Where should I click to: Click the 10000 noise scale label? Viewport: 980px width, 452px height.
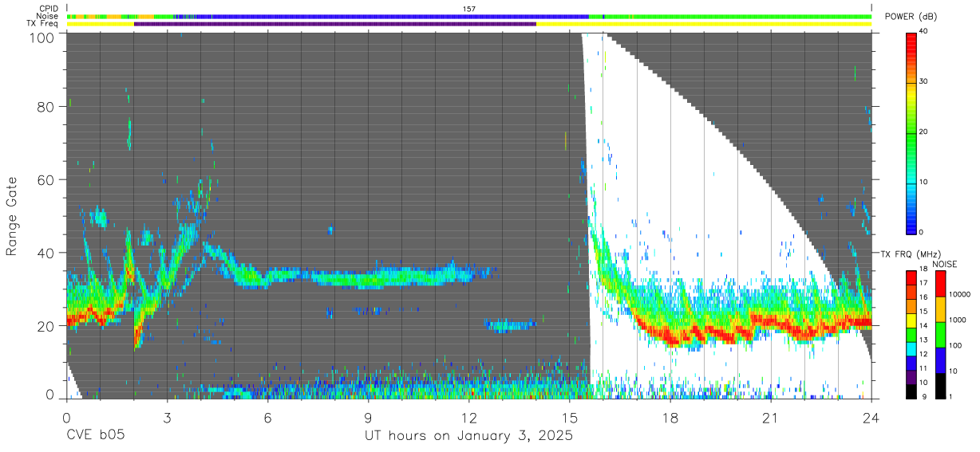[960, 294]
